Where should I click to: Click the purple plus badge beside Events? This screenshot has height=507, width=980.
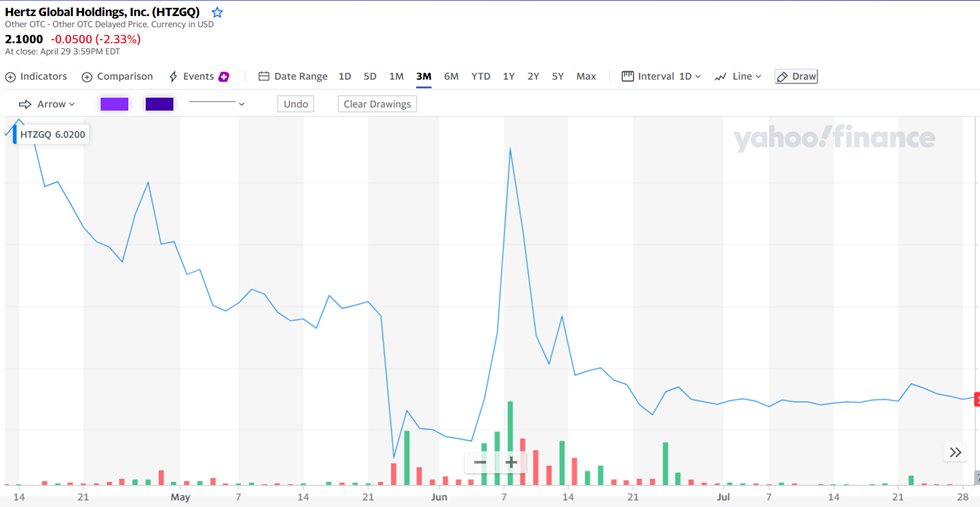pos(224,77)
